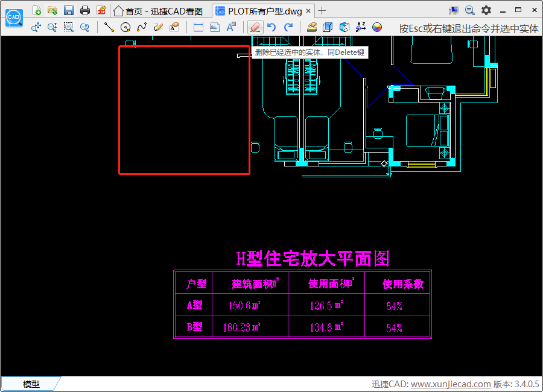Switch to shaded 3D cube view
Viewport: 543px width, 392px height.
[345, 27]
